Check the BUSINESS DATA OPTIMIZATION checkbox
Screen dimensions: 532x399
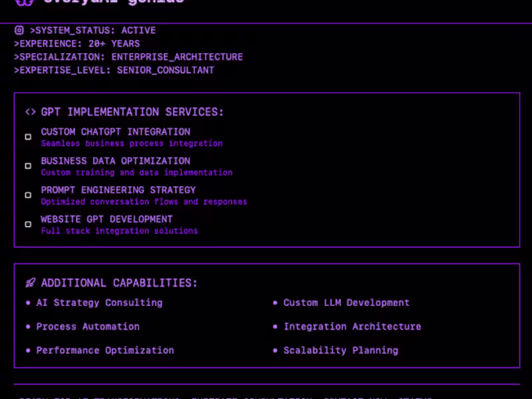28,166
